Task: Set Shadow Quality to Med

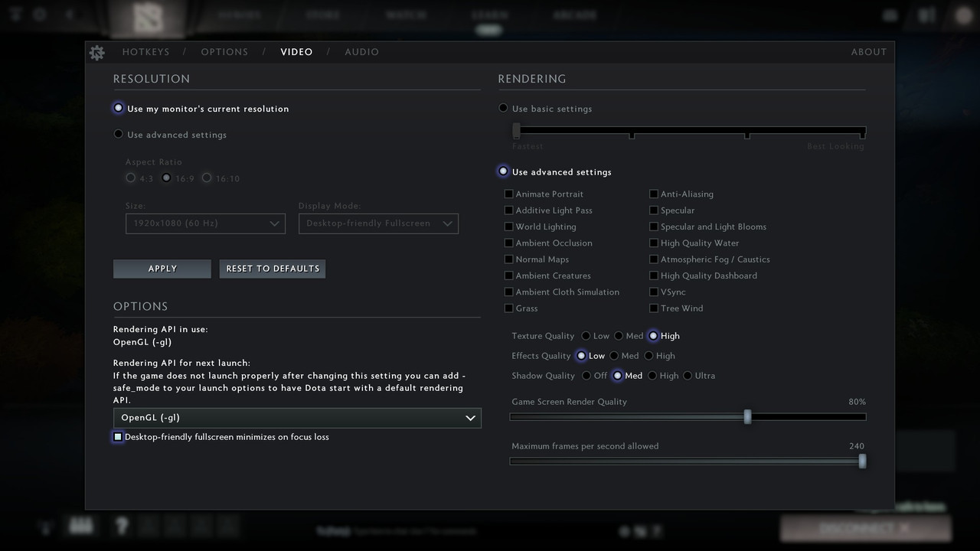Action: click(628, 376)
